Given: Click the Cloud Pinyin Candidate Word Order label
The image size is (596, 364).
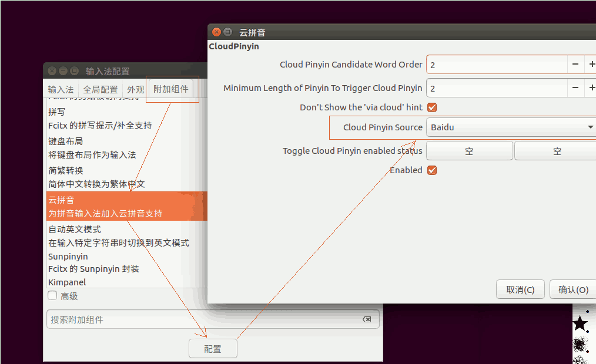Looking at the screenshot, I should (x=351, y=65).
